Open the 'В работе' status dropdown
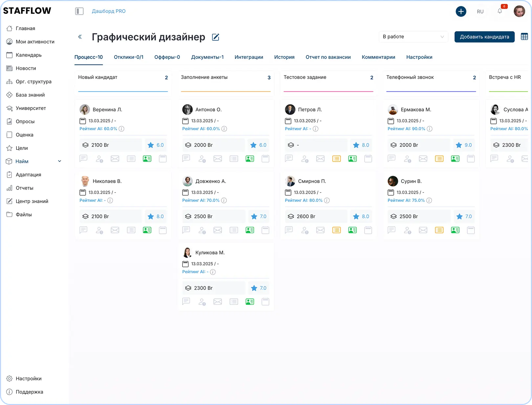Image resolution: width=532 pixels, height=405 pixels. coord(413,37)
